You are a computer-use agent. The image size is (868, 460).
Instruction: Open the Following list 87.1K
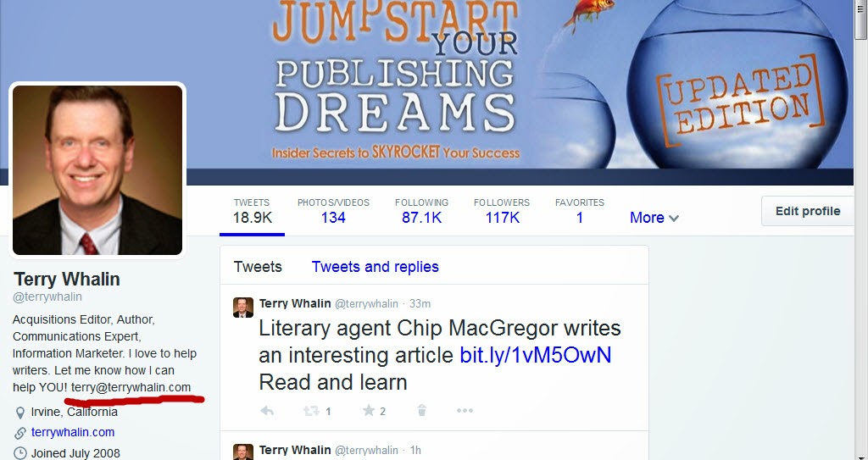(422, 211)
